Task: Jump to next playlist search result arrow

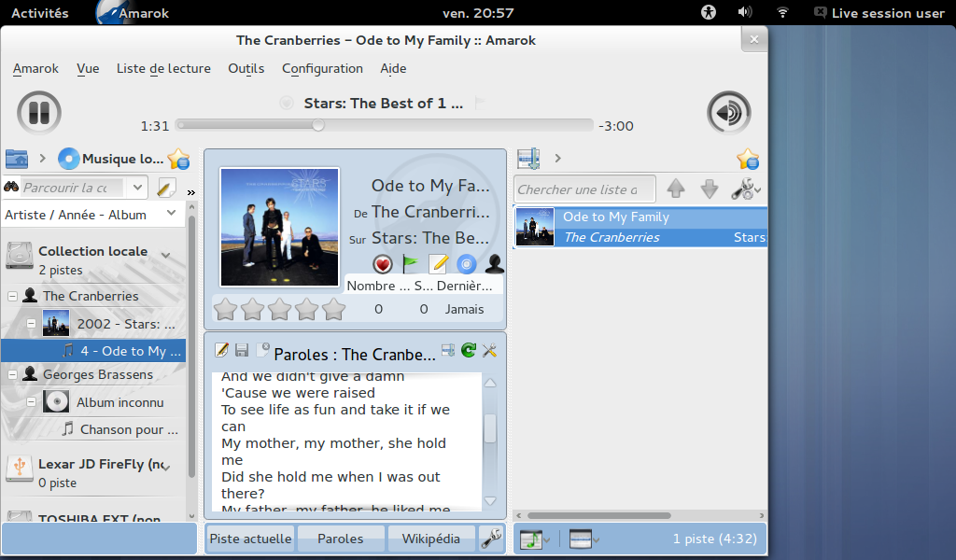Action: tap(710, 189)
